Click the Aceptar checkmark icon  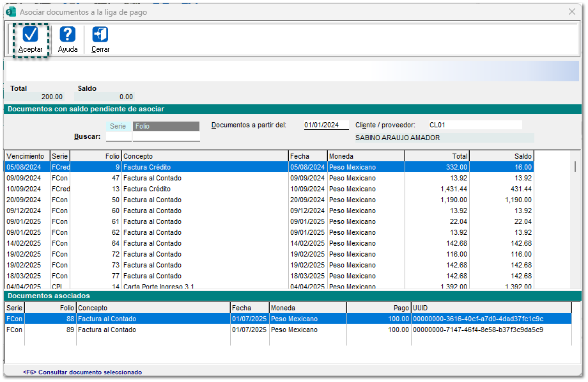point(30,35)
